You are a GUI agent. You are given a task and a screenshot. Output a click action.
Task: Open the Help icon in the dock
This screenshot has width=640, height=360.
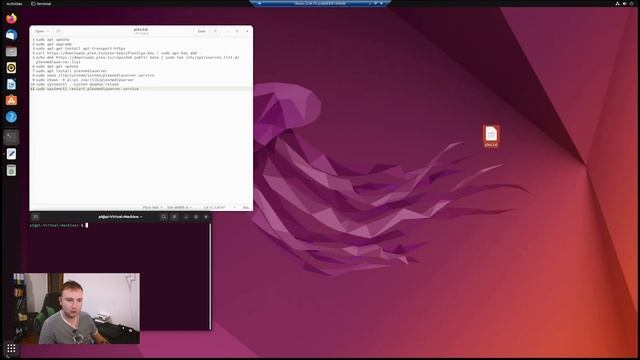(11, 117)
